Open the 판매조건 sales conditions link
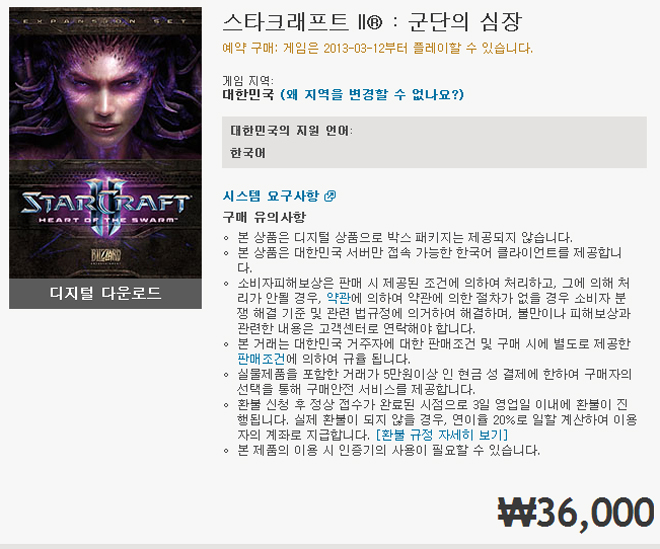 tap(261, 359)
